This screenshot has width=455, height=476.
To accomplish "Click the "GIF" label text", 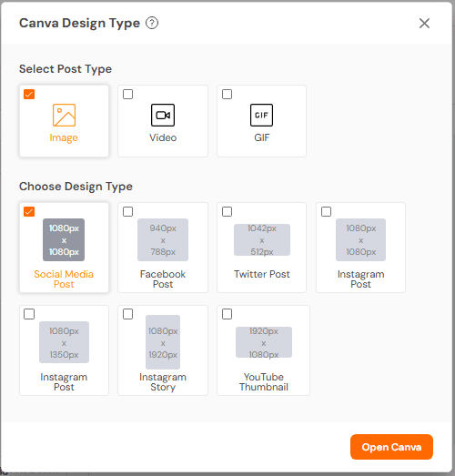I will point(262,137).
